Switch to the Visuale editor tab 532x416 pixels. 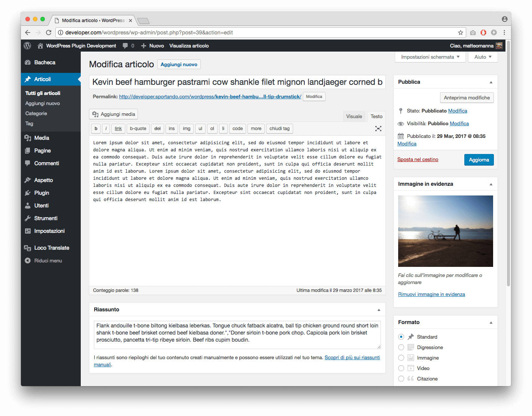click(354, 116)
